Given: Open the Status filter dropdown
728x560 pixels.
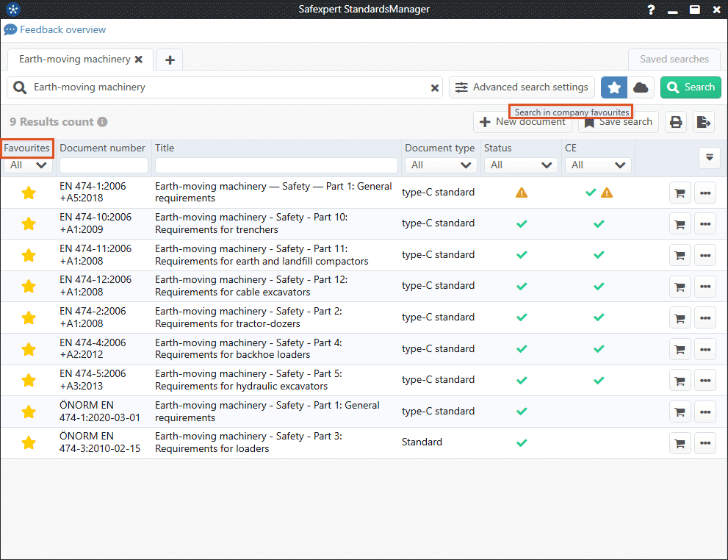Looking at the screenshot, I should 519,165.
